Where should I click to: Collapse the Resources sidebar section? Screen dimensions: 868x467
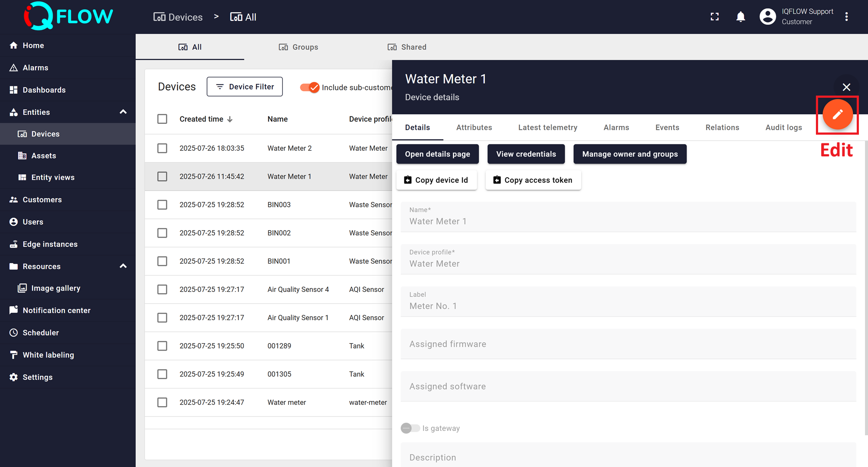point(123,266)
